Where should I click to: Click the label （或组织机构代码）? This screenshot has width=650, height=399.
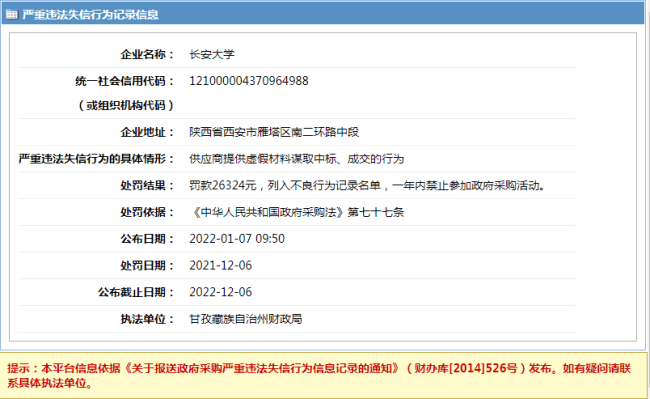tap(125, 105)
